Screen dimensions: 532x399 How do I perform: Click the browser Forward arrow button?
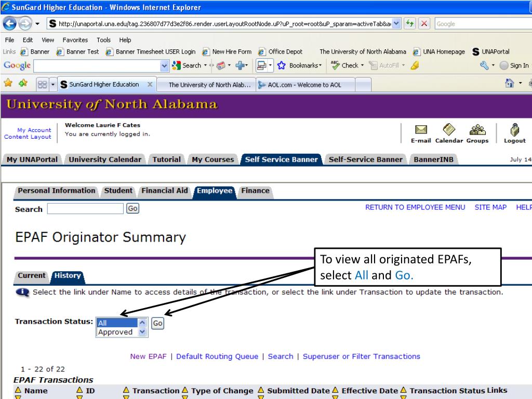[25, 23]
